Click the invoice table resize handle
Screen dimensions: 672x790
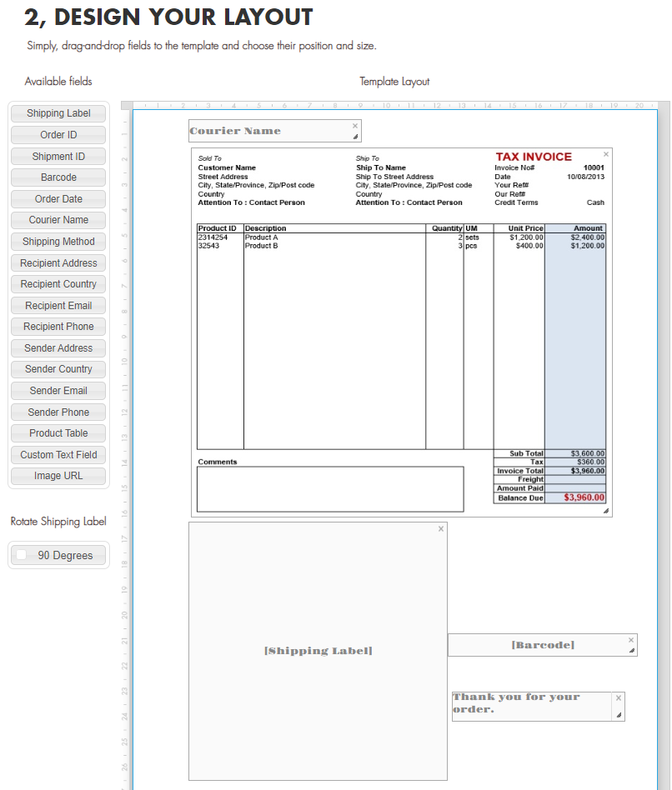[606, 511]
